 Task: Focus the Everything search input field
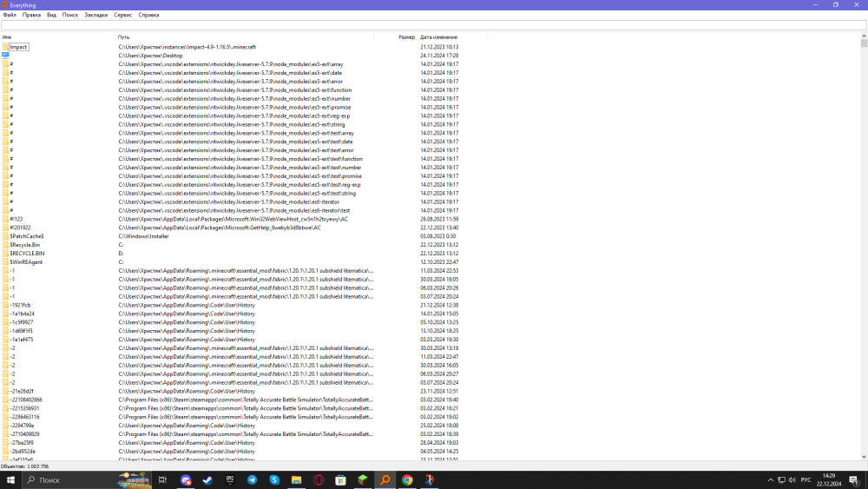(x=433, y=25)
